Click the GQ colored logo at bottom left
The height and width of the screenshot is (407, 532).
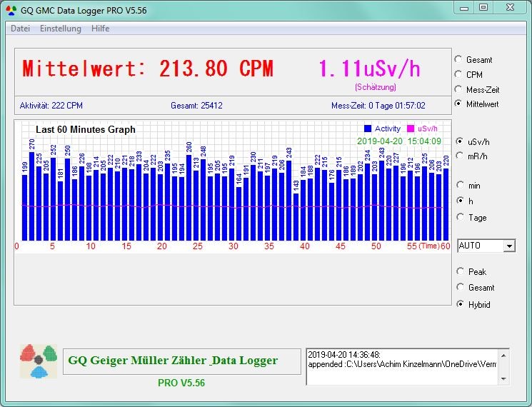pos(39,361)
